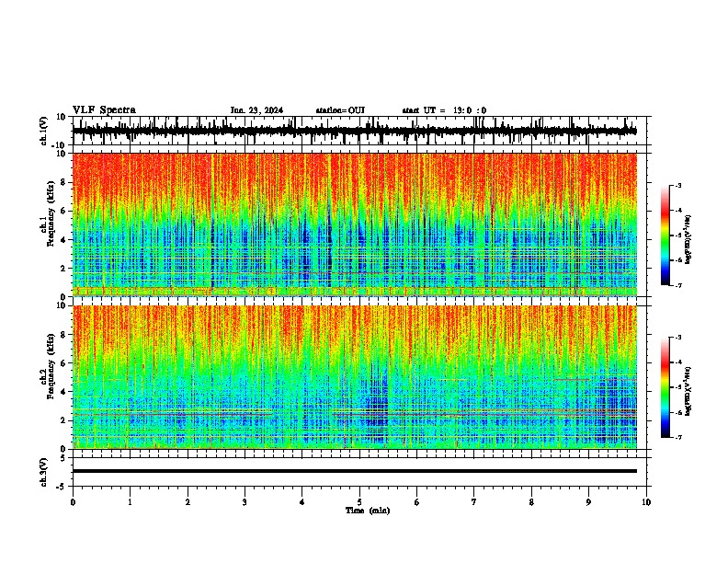Viewport: 728px width, 563px height.
Task: Click time-axis tick label '3'
Action: click(x=245, y=502)
